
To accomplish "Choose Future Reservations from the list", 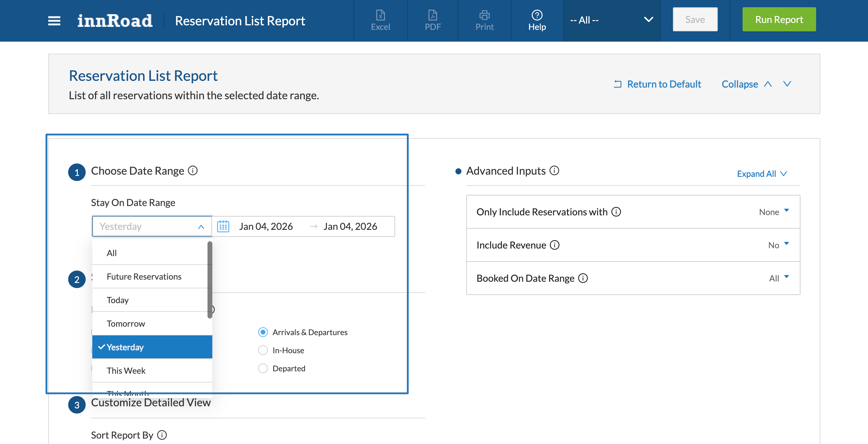I will click(144, 276).
